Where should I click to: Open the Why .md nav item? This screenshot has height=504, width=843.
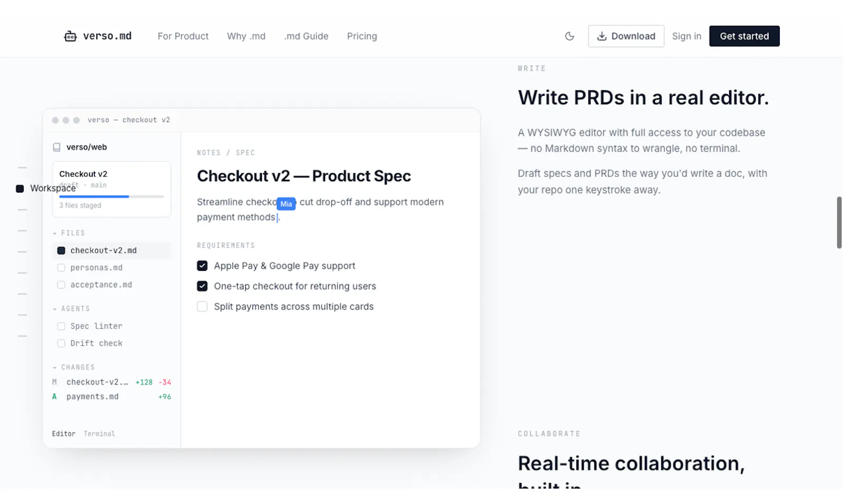click(x=246, y=36)
